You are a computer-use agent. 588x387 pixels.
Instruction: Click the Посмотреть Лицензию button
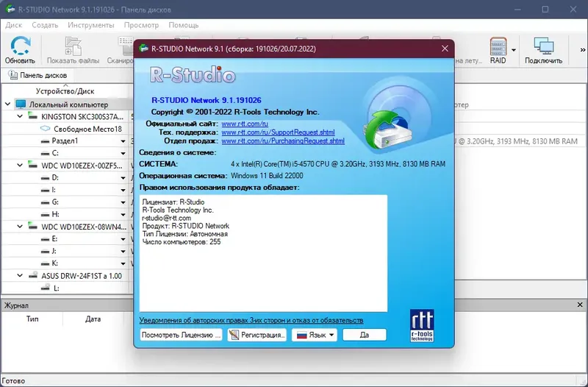click(181, 335)
